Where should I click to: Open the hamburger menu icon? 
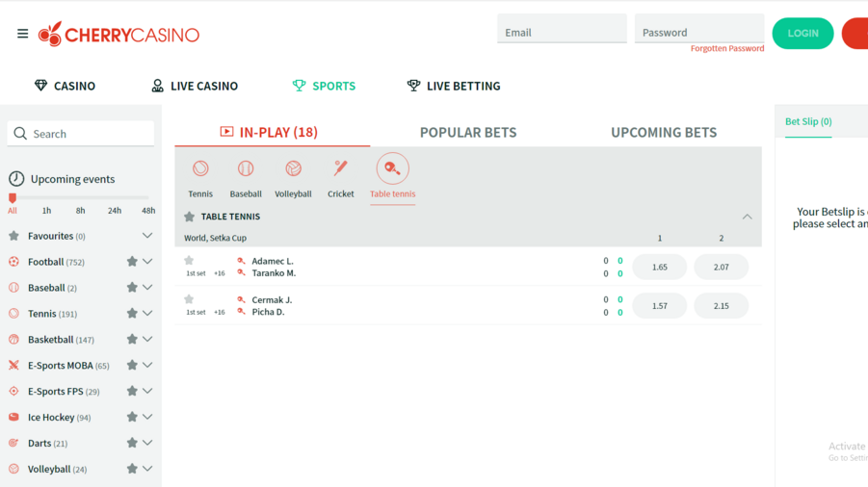(22, 34)
